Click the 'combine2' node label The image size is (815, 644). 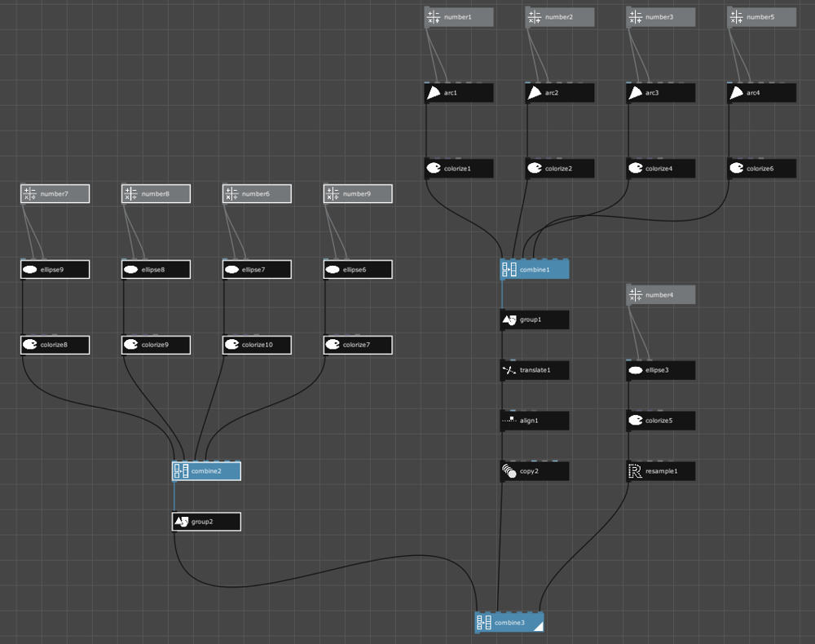[206, 471]
